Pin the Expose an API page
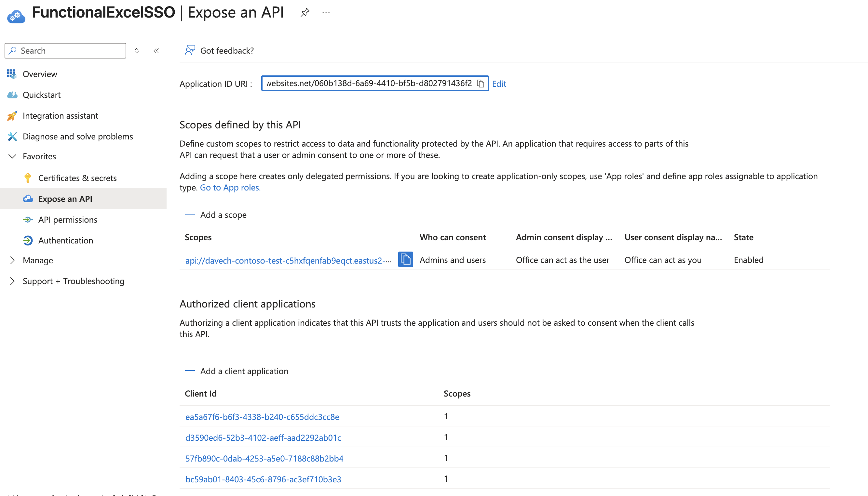Image resolution: width=868 pixels, height=496 pixels. point(305,13)
